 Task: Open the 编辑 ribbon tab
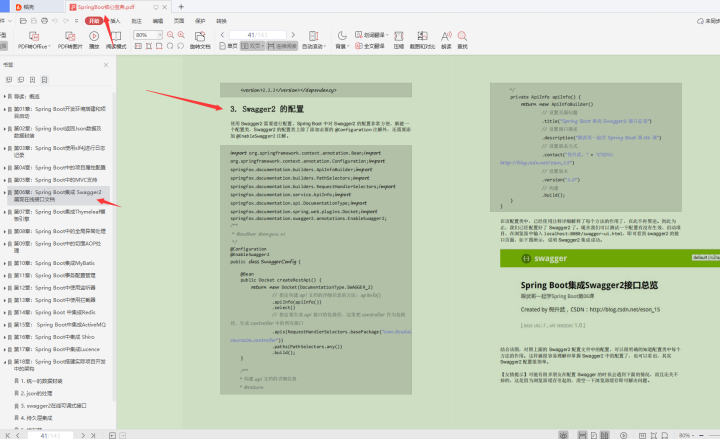158,21
